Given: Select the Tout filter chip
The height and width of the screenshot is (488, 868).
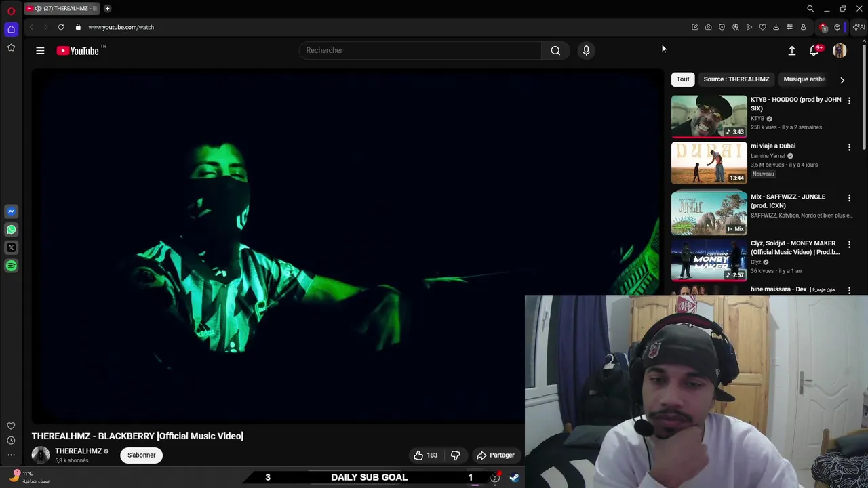Looking at the screenshot, I should click(x=683, y=79).
